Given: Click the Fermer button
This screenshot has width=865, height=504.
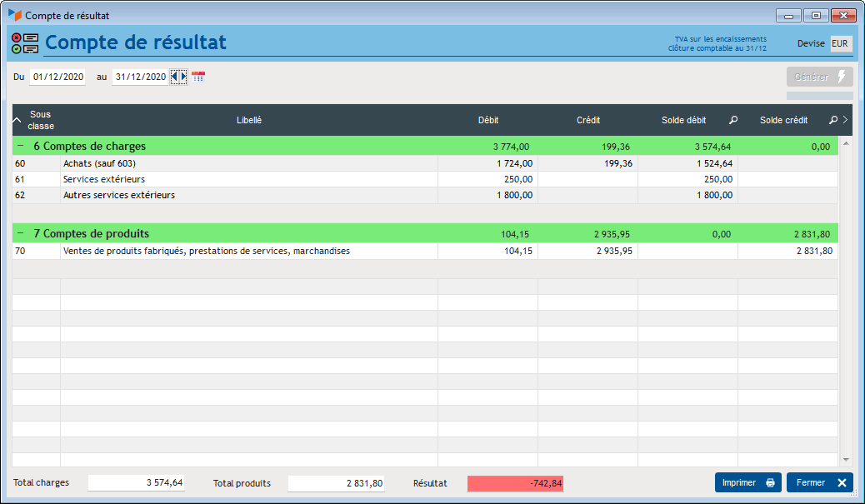Looking at the screenshot, I should [x=819, y=482].
